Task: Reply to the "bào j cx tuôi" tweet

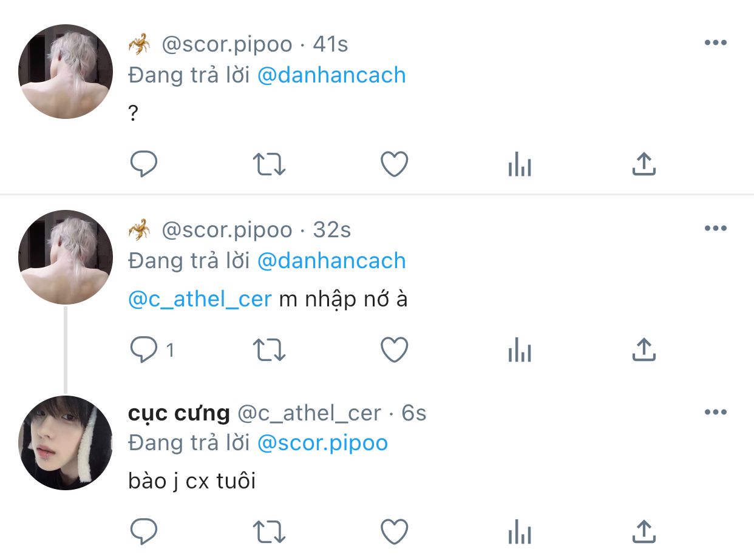Action: (x=144, y=531)
